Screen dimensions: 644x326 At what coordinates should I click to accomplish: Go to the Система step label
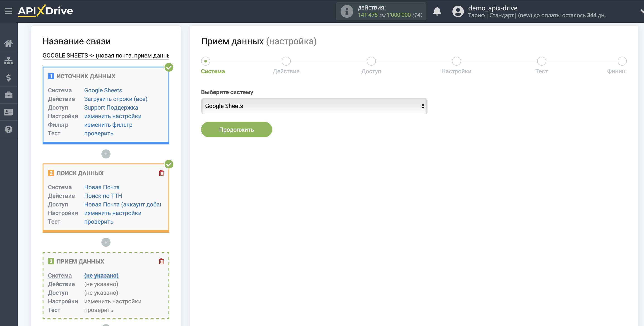click(213, 72)
